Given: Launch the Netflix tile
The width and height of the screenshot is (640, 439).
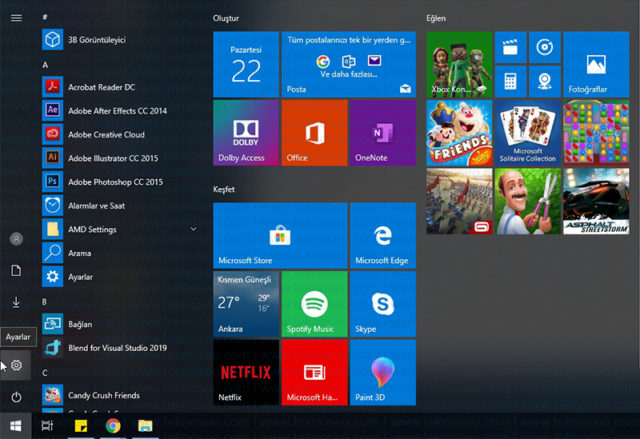Looking at the screenshot, I should pos(246,372).
